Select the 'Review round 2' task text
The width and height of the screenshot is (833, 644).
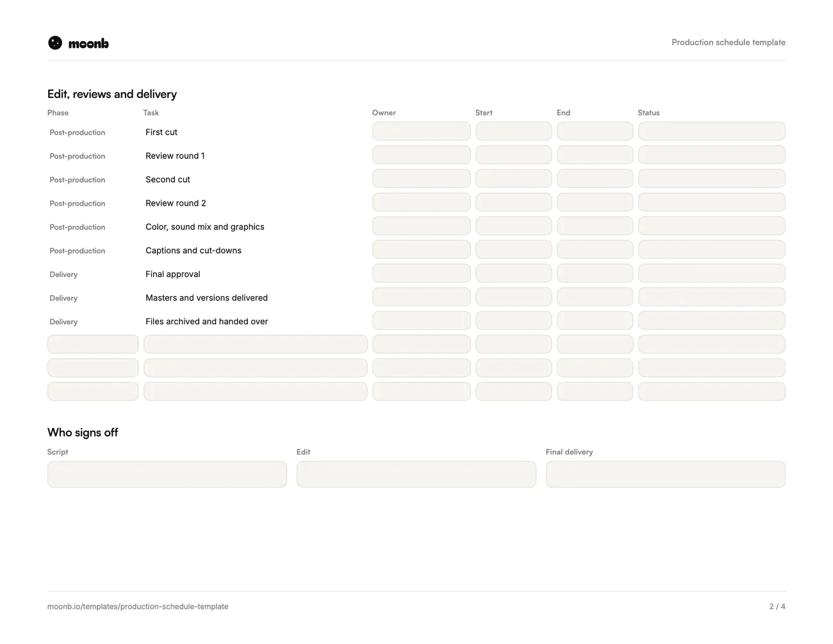[x=176, y=203]
